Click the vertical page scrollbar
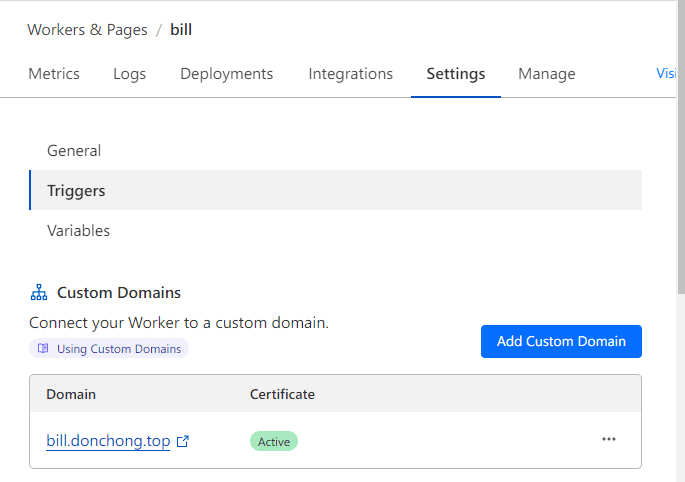The width and height of the screenshot is (685, 482). 681,149
